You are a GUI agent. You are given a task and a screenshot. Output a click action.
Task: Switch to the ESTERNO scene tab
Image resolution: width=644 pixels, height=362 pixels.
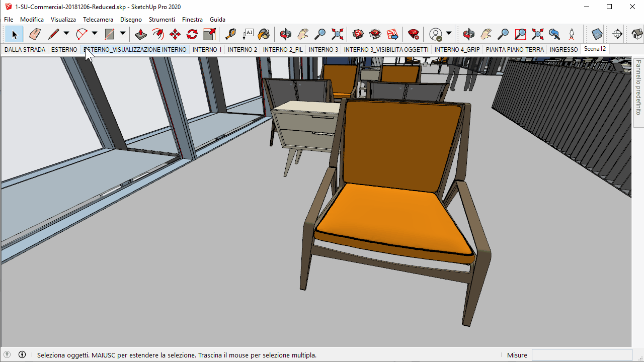tap(64, 50)
